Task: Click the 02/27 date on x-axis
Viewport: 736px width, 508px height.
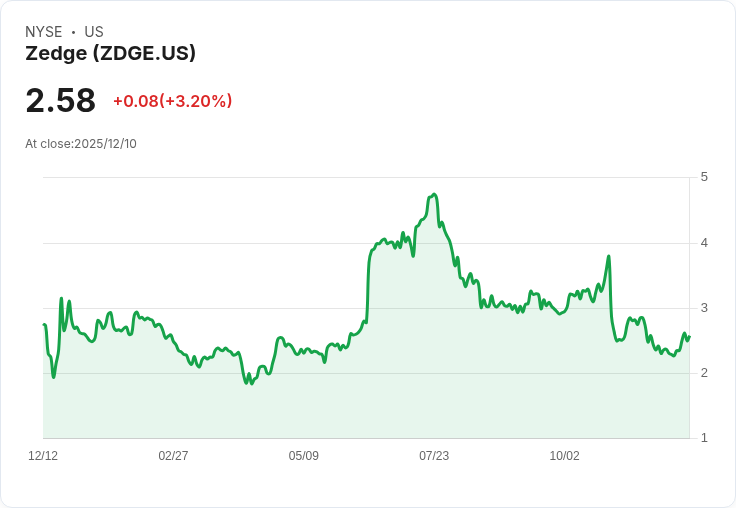Action: 173,455
